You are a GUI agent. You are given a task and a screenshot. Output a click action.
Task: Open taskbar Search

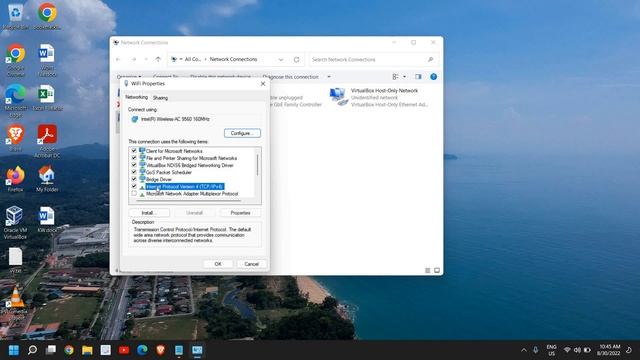point(32,350)
